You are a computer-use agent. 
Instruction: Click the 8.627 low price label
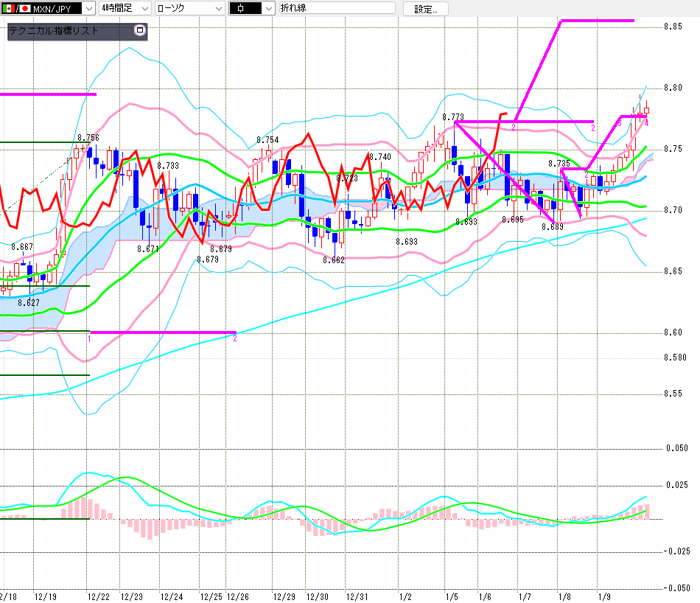tap(29, 303)
